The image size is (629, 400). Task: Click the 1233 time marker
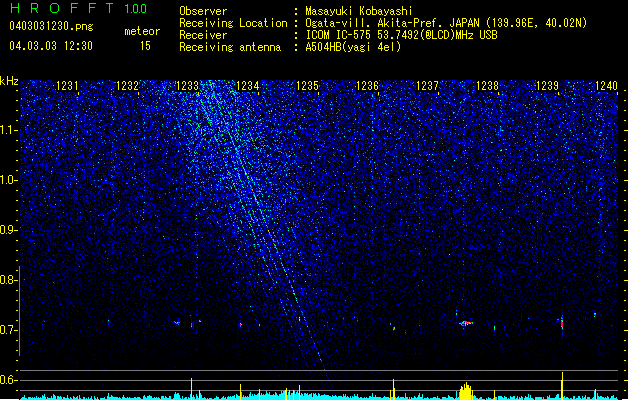(x=187, y=86)
